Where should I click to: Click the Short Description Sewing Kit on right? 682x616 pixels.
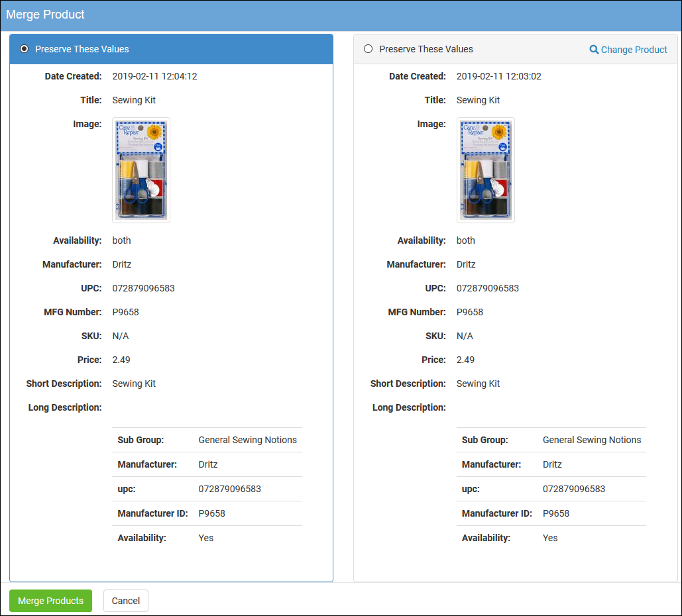point(478,383)
